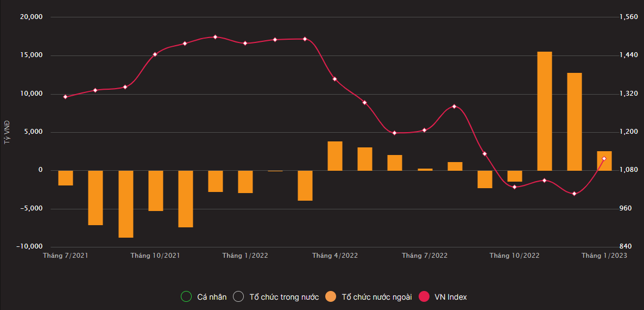
Task: Toggle the Tổ chức trong nước legend circle
Action: (x=238, y=296)
